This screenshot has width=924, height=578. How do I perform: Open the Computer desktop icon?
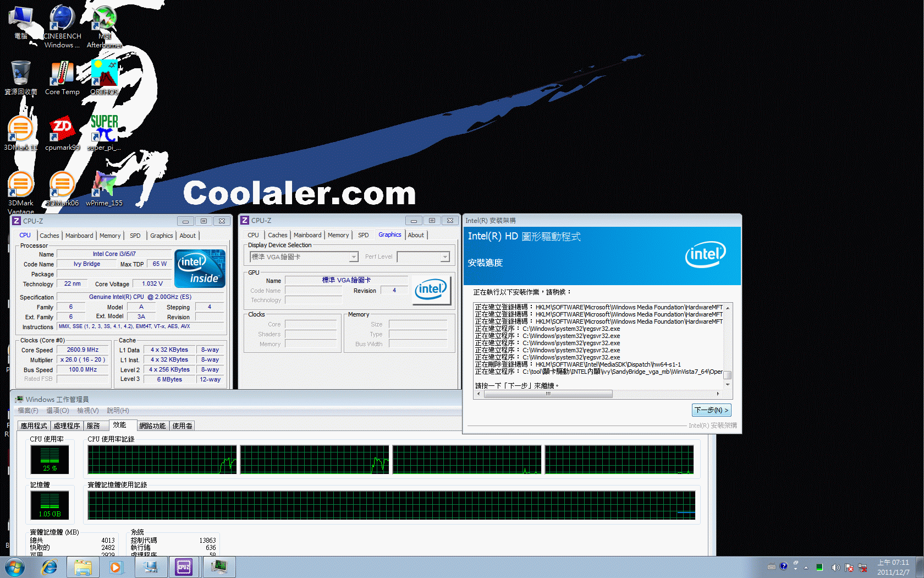pyautogui.click(x=21, y=22)
